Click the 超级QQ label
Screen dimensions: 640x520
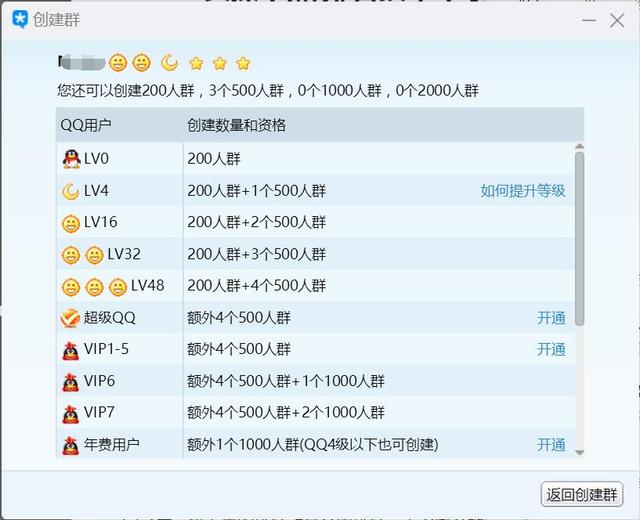(109, 318)
